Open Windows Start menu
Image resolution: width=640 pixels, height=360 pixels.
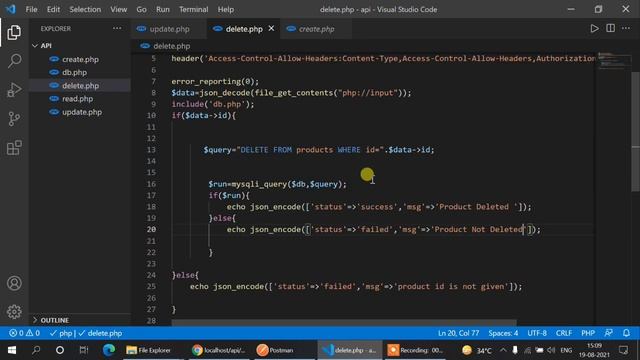[12, 350]
